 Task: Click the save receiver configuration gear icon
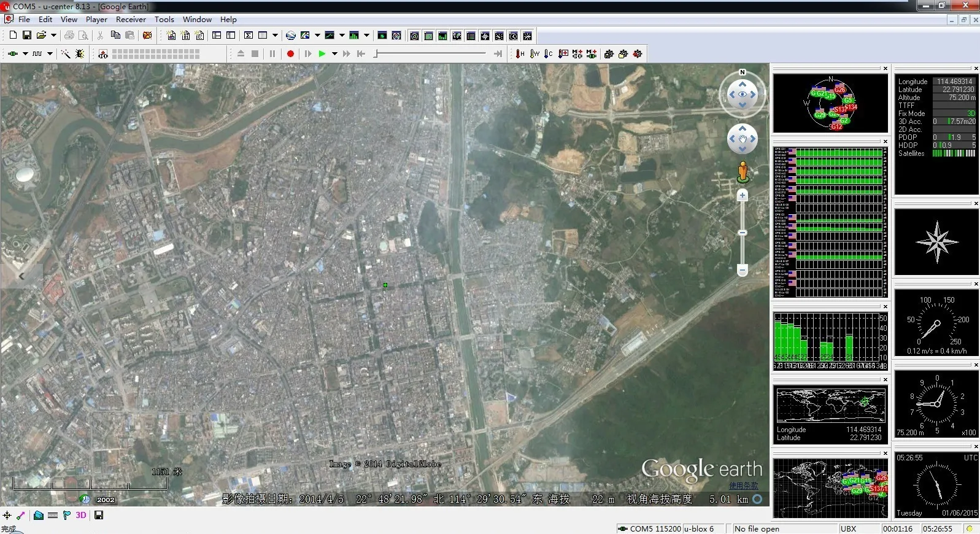pos(609,54)
